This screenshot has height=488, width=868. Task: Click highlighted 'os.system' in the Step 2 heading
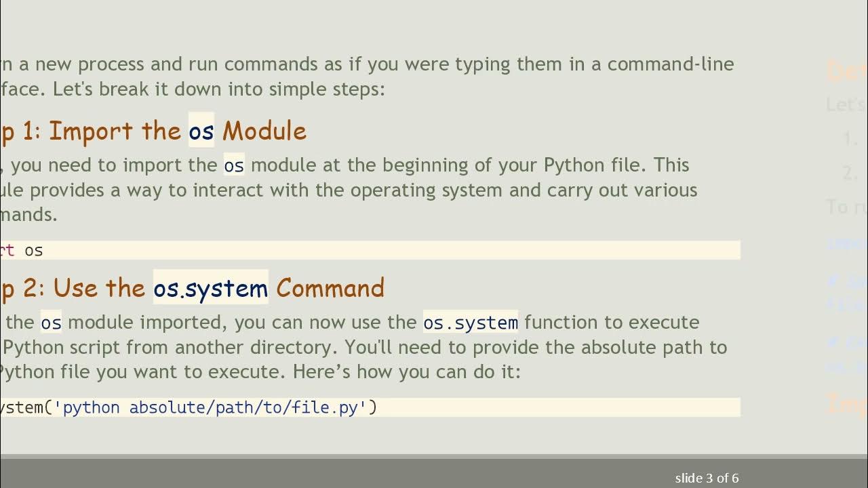[x=210, y=288]
